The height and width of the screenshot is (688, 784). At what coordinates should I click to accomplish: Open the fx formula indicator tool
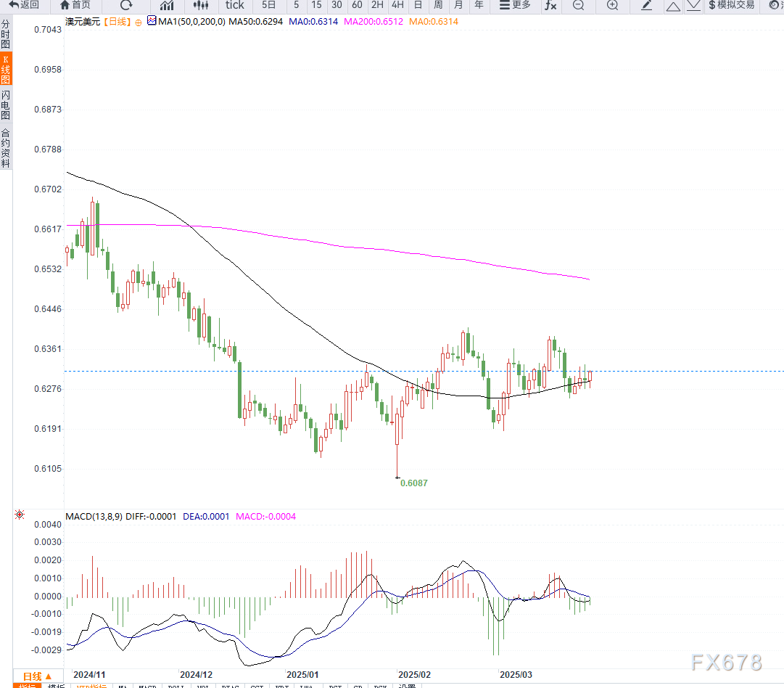coord(550,5)
